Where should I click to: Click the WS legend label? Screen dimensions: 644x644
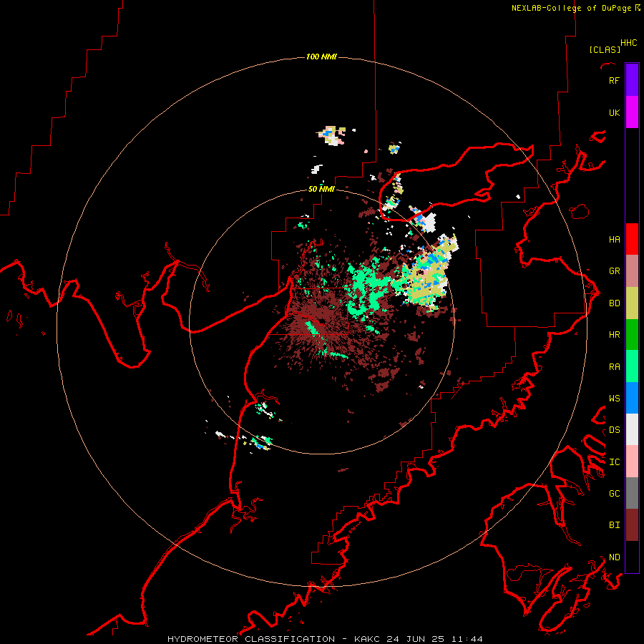click(614, 399)
